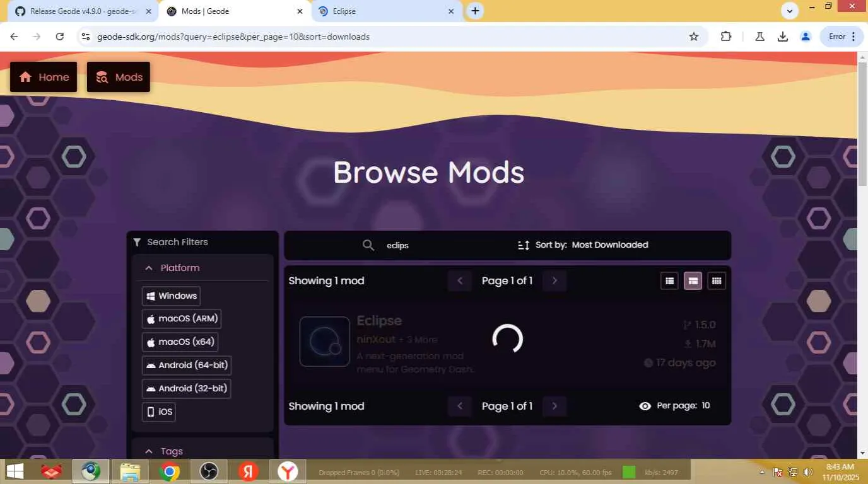868x484 pixels.
Task: Open OBS Studio from the taskbar
Action: pyautogui.click(x=208, y=471)
